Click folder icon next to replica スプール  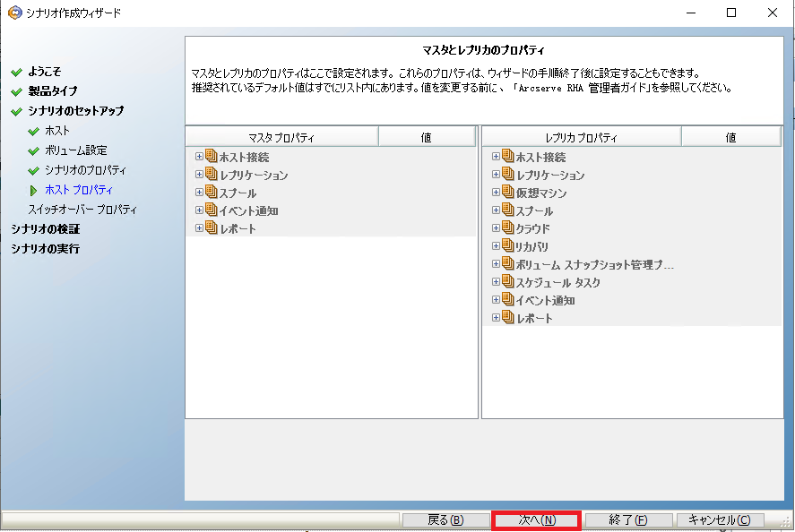(x=507, y=210)
